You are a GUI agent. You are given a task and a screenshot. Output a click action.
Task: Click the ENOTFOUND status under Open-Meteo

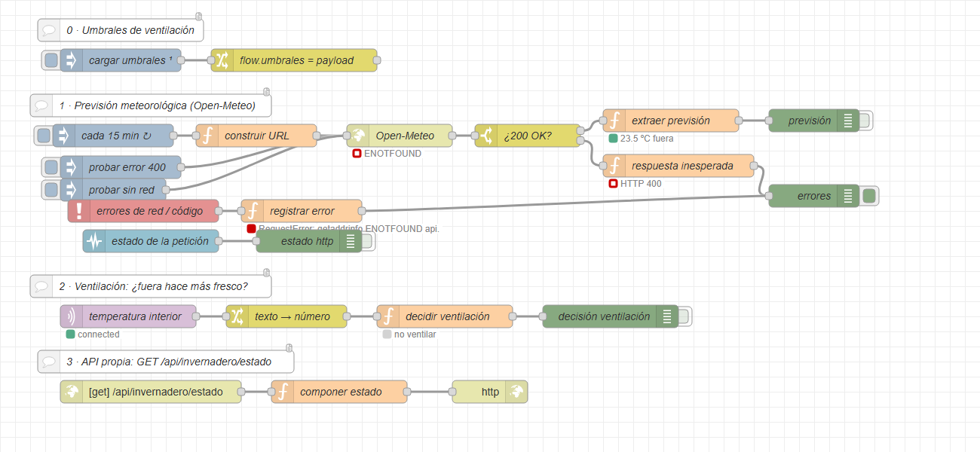click(387, 154)
